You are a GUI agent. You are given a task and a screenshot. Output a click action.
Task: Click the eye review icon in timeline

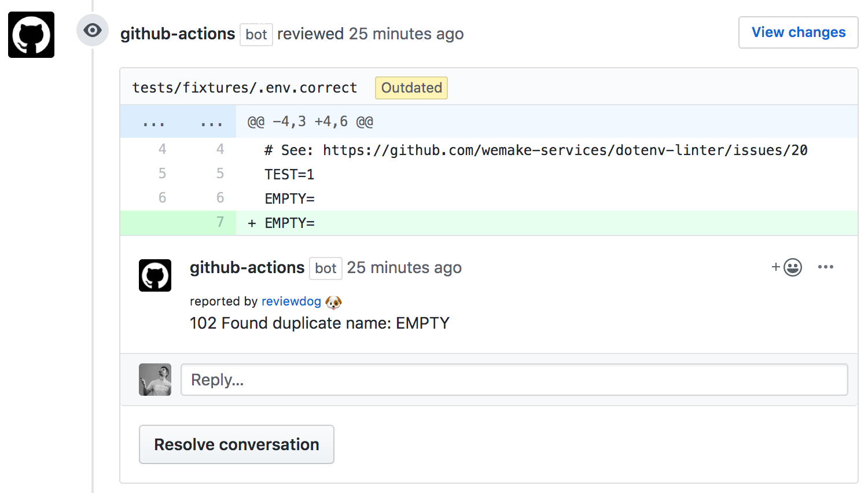[93, 30]
